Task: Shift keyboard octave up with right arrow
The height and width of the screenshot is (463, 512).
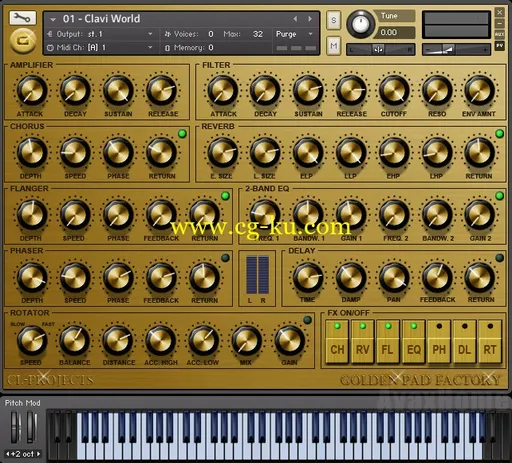Action: point(39,454)
